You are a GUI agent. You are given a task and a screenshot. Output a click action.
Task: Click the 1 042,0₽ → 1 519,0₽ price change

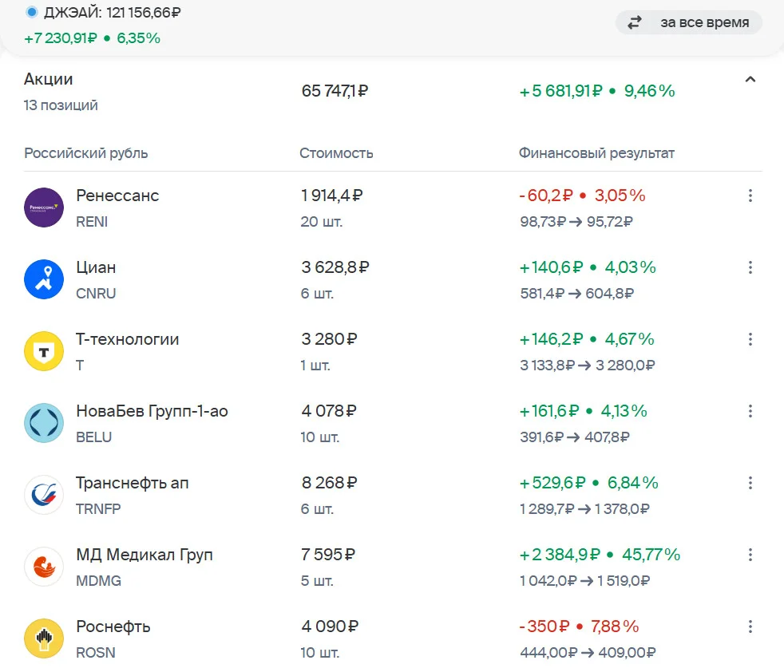click(x=585, y=580)
